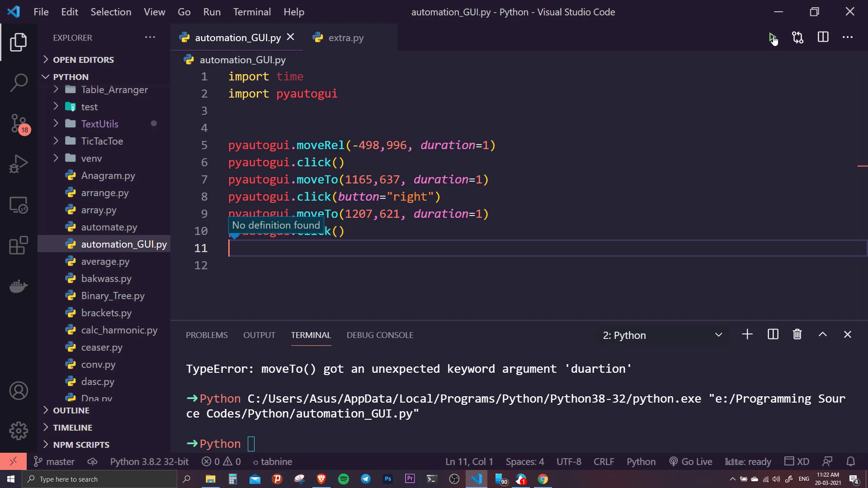The width and height of the screenshot is (868, 488).
Task: Switch to the extra.py tab
Action: 345,38
